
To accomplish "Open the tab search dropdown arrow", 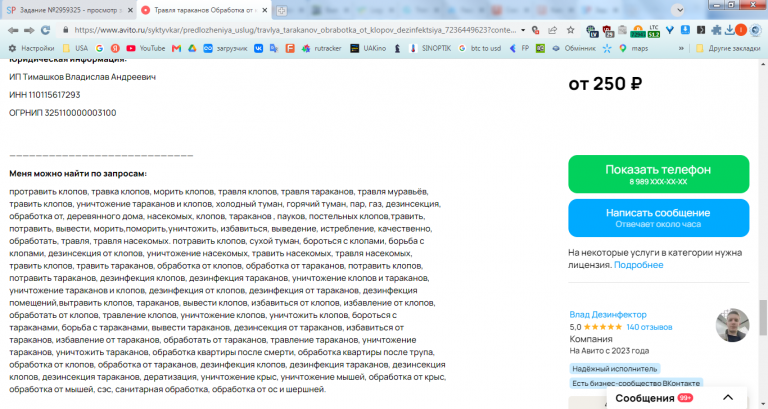I will [x=678, y=10].
